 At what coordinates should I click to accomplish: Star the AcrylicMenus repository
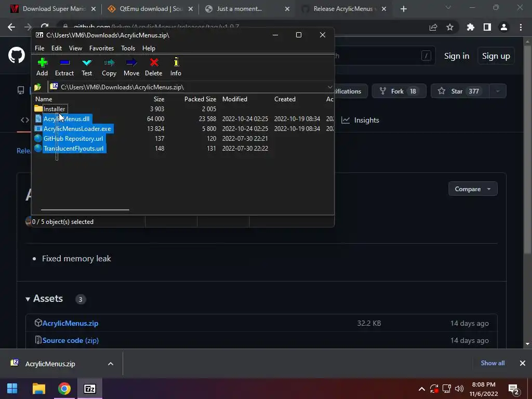(460, 91)
